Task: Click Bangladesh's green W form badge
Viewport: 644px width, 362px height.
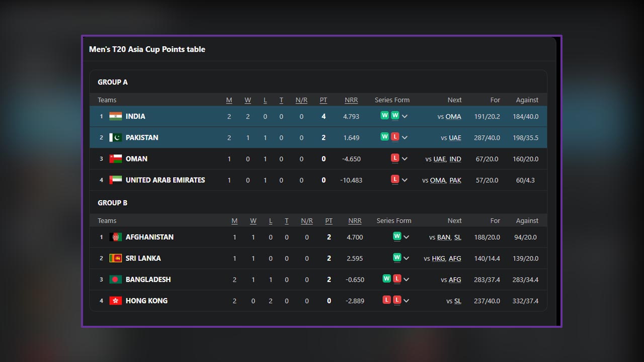Action: pos(386,279)
